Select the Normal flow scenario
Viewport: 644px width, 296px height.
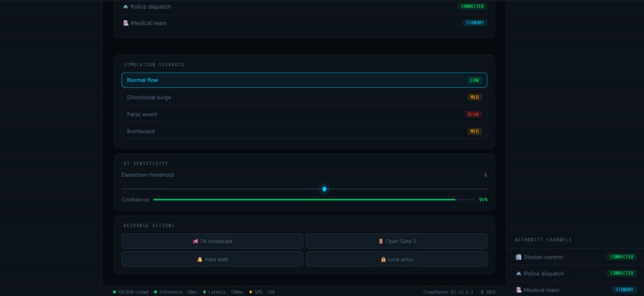click(304, 80)
